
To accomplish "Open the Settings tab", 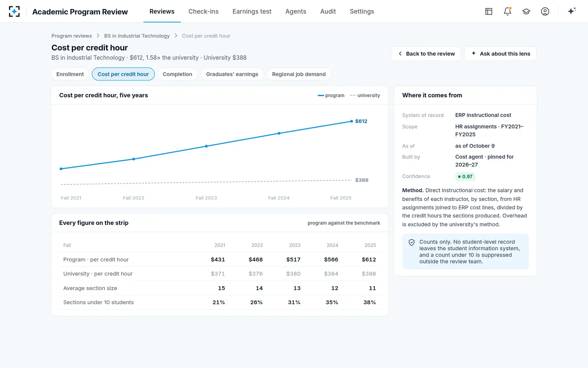I will (362, 11).
